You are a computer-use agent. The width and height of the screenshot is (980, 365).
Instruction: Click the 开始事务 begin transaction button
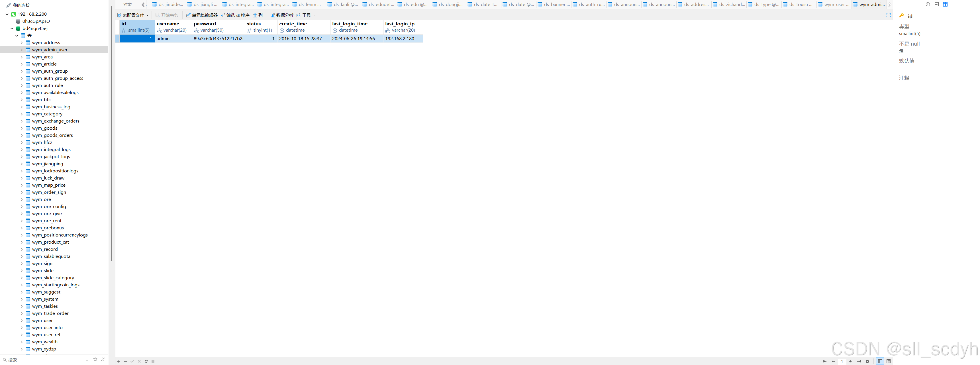click(x=167, y=15)
